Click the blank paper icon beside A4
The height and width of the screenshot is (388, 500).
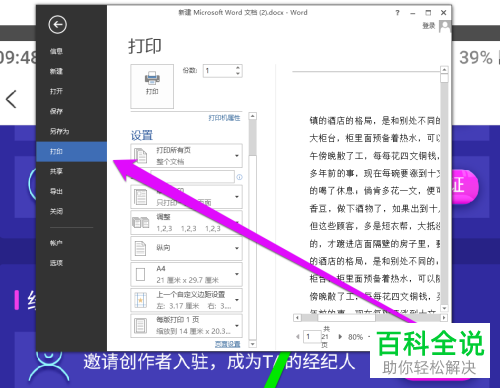pos(140,275)
